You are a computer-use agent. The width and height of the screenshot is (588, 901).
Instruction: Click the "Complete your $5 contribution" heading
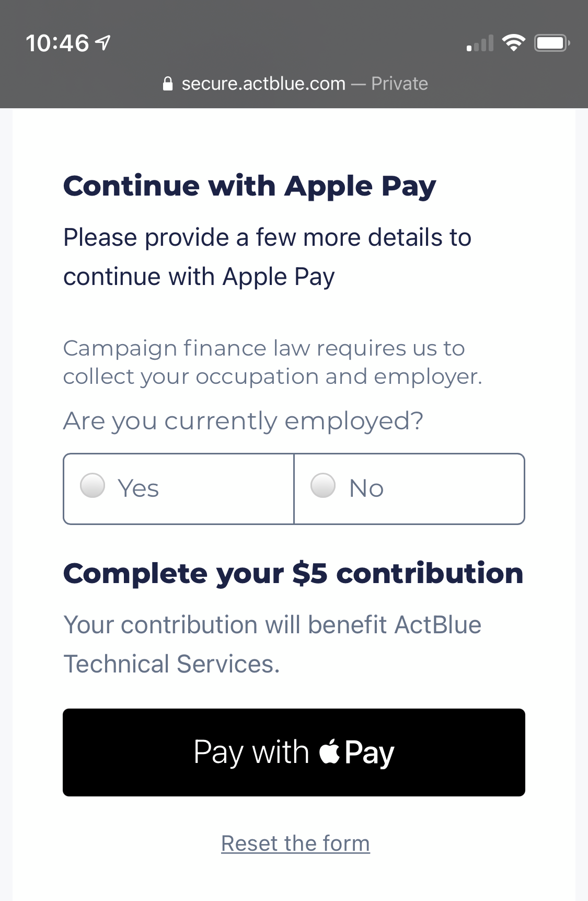click(293, 574)
